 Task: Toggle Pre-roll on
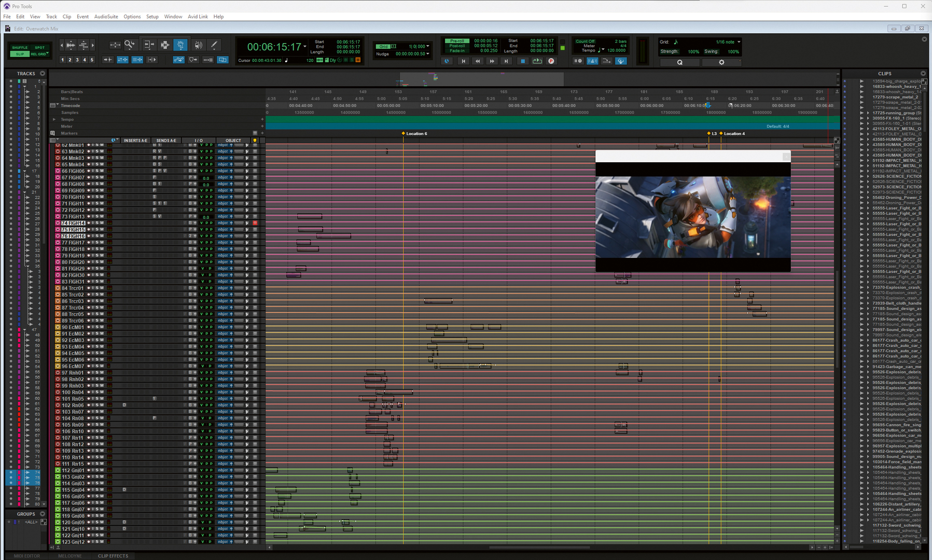(x=457, y=40)
